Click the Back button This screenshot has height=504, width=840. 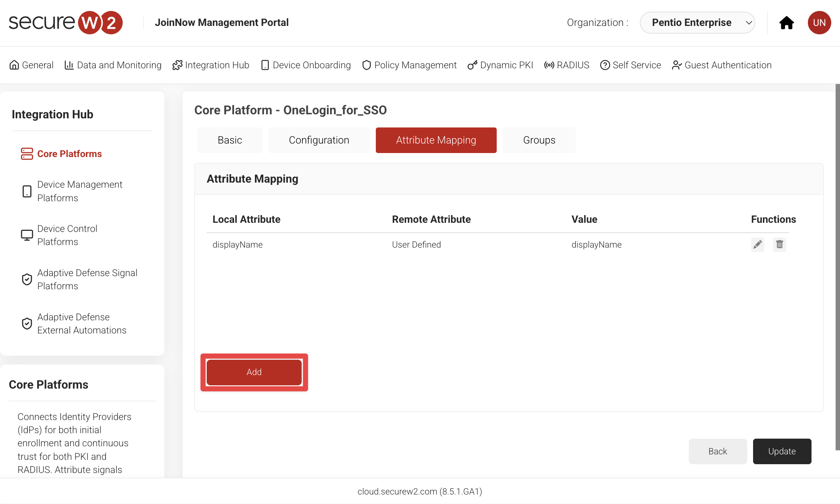click(718, 451)
